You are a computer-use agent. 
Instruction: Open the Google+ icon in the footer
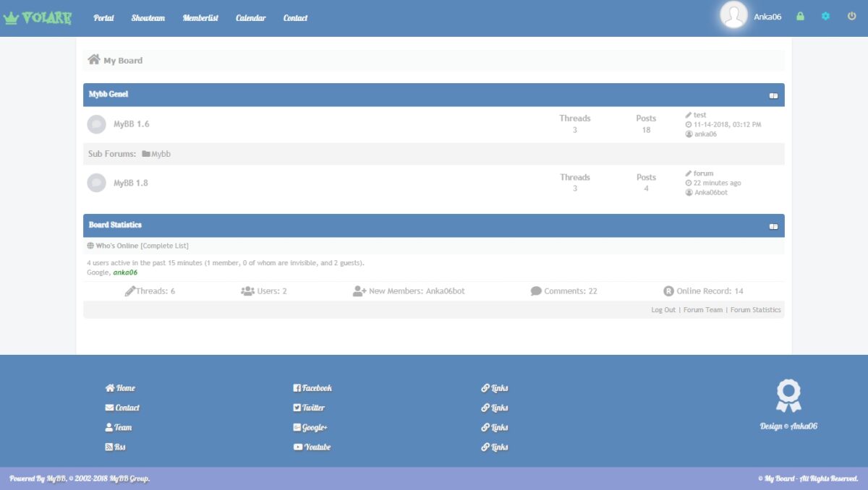point(297,427)
